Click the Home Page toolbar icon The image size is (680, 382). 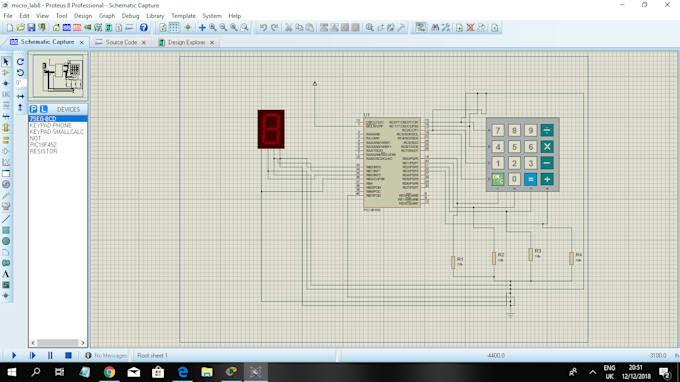pyautogui.click(x=56, y=28)
